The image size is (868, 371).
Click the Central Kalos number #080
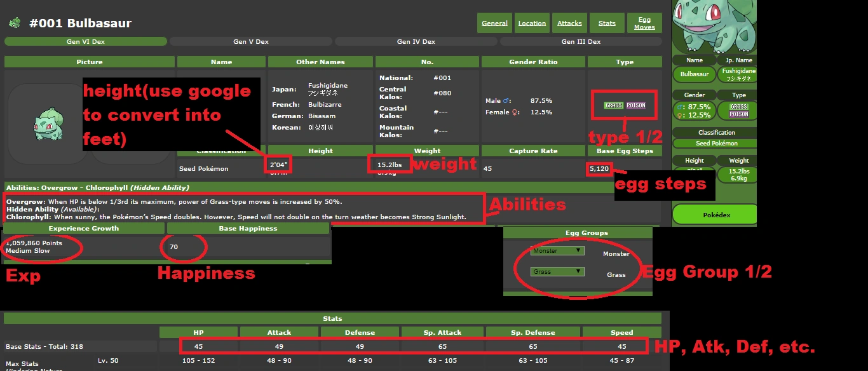(x=442, y=93)
